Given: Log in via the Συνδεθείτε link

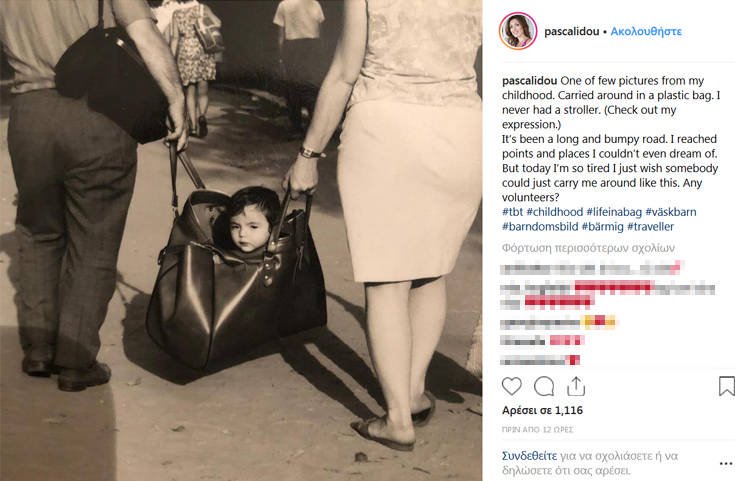Looking at the screenshot, I should tap(529, 456).
